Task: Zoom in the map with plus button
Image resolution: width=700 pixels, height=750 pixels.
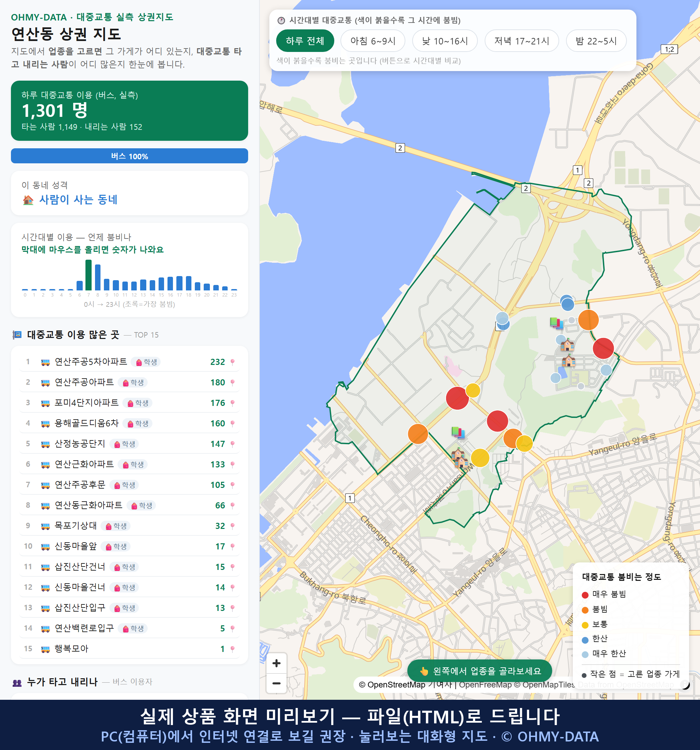Action: pos(276,663)
